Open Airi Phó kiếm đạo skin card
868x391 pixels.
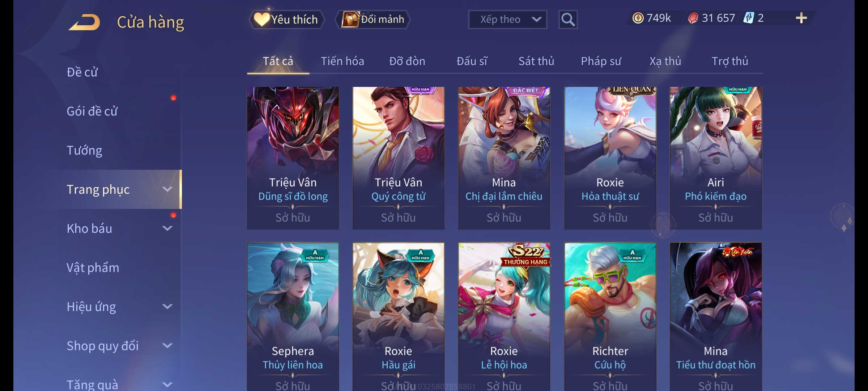click(x=716, y=158)
